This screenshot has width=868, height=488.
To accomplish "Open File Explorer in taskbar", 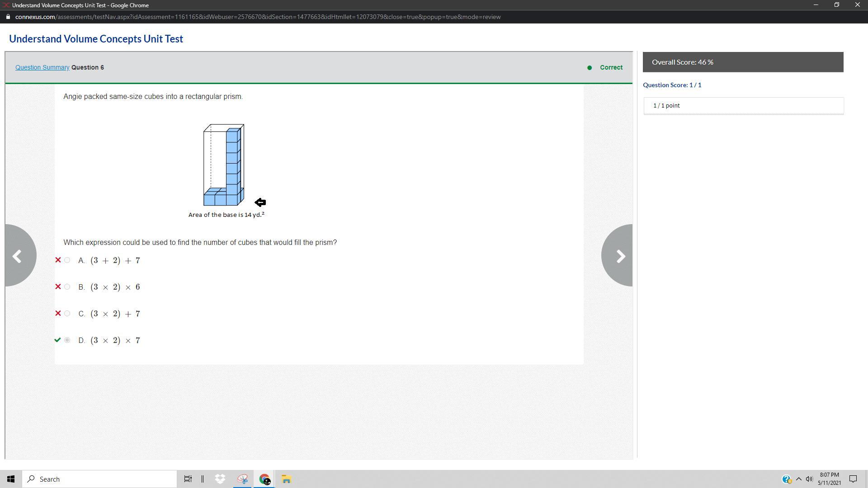I will (286, 479).
